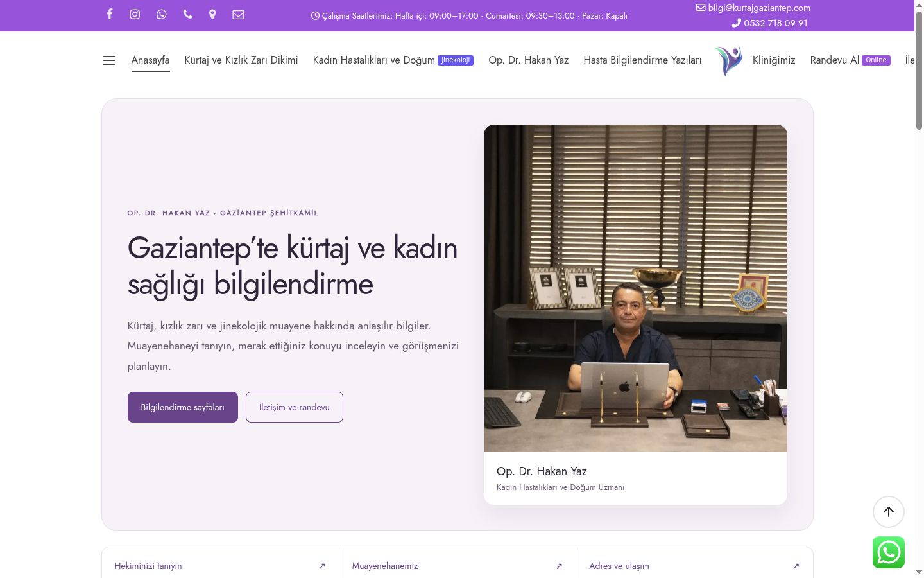Screen dimensions: 924x578
Task: Click the envelope email icon in top bar
Action: (x=238, y=14)
